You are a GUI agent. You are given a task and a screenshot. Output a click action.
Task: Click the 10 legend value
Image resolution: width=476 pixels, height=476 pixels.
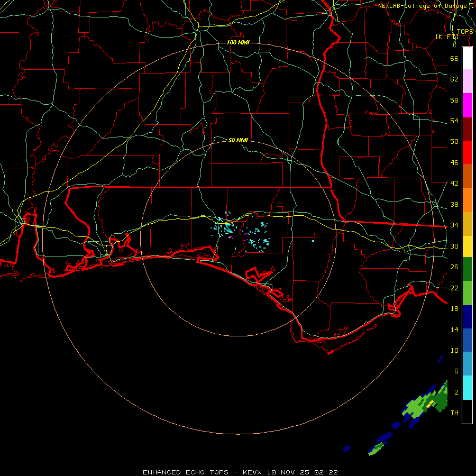pyautogui.click(x=454, y=350)
